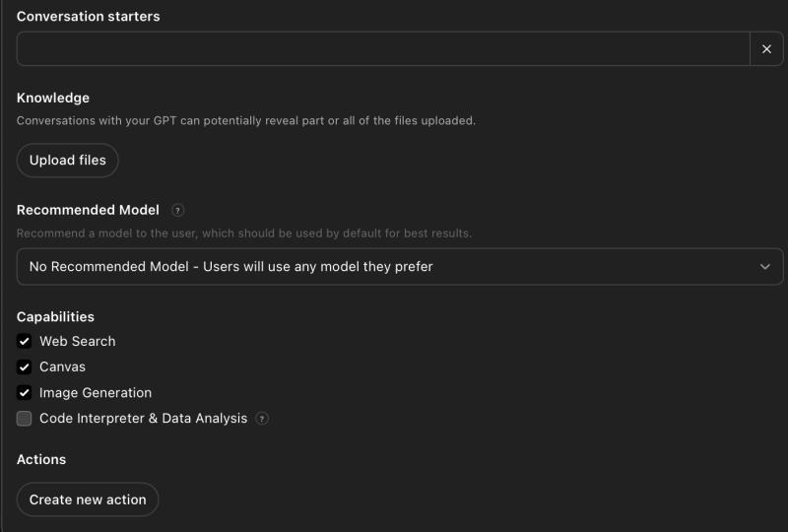The image size is (788, 532).
Task: Click the 'Knowledge' section heading
Action: (53, 99)
